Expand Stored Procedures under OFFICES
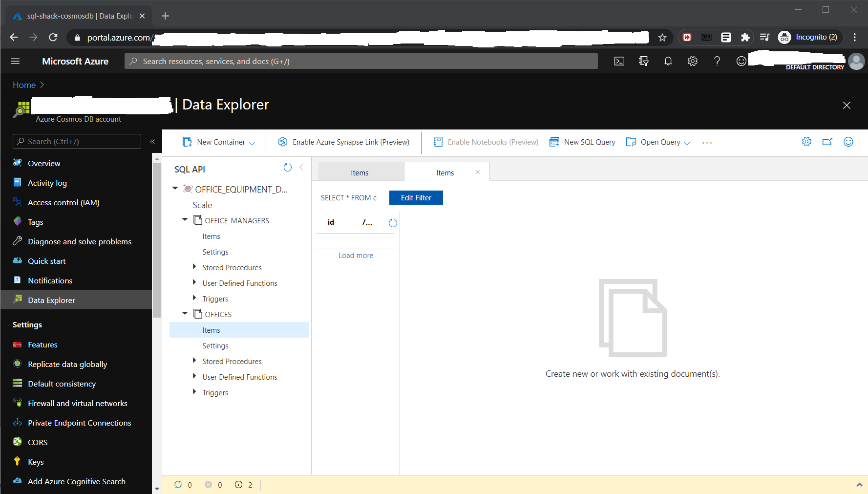This screenshot has width=868, height=494. (194, 361)
